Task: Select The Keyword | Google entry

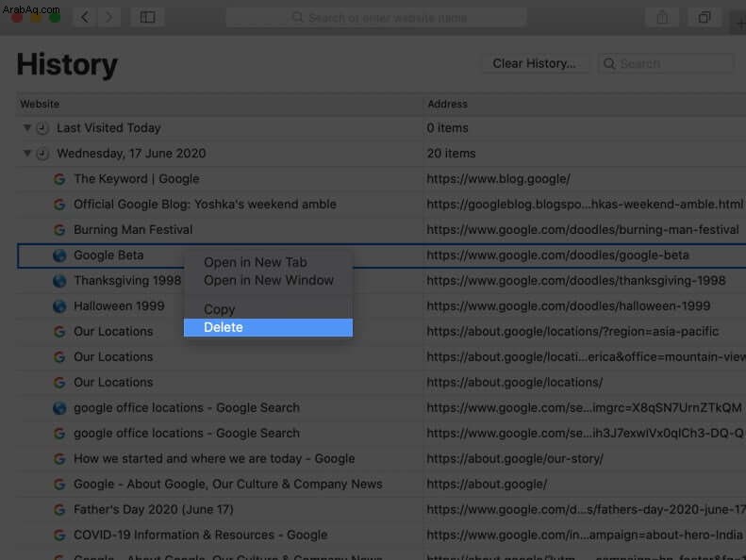Action: pos(136,179)
